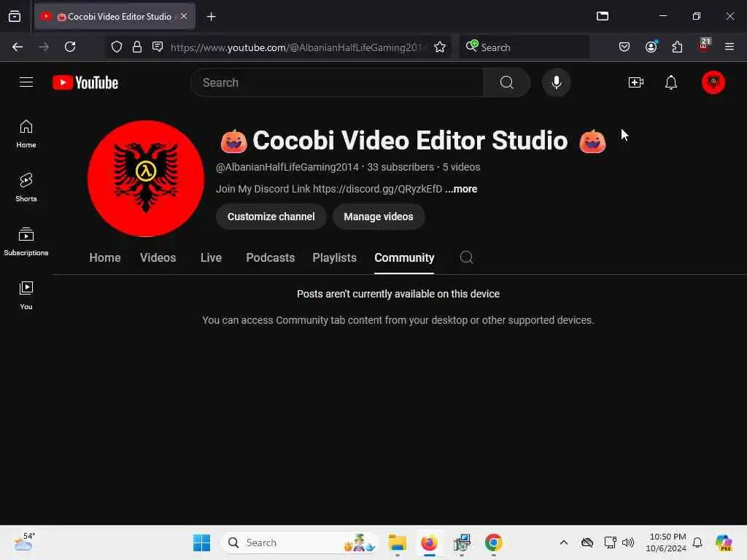Open the Firefox View icon

pyautogui.click(x=15, y=17)
